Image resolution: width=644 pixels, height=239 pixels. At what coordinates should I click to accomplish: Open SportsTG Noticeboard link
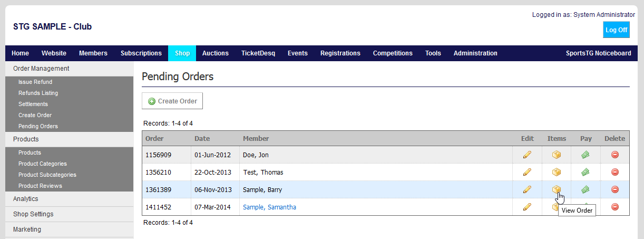[598, 53]
